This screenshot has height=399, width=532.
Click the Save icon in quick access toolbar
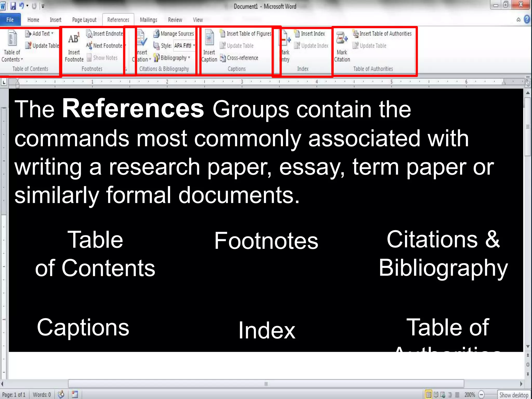click(x=13, y=6)
